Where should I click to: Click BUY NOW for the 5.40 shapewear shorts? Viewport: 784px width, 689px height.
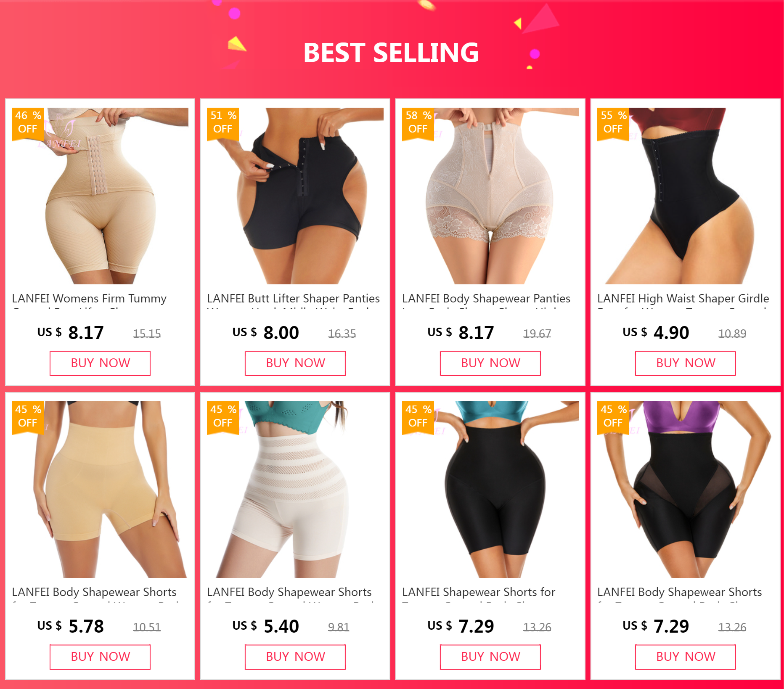[x=295, y=657]
